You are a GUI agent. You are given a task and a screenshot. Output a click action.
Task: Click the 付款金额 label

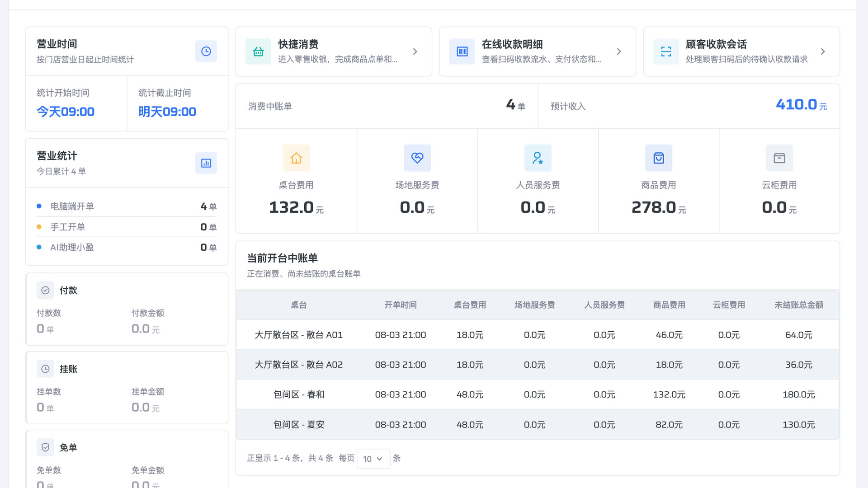(148, 313)
